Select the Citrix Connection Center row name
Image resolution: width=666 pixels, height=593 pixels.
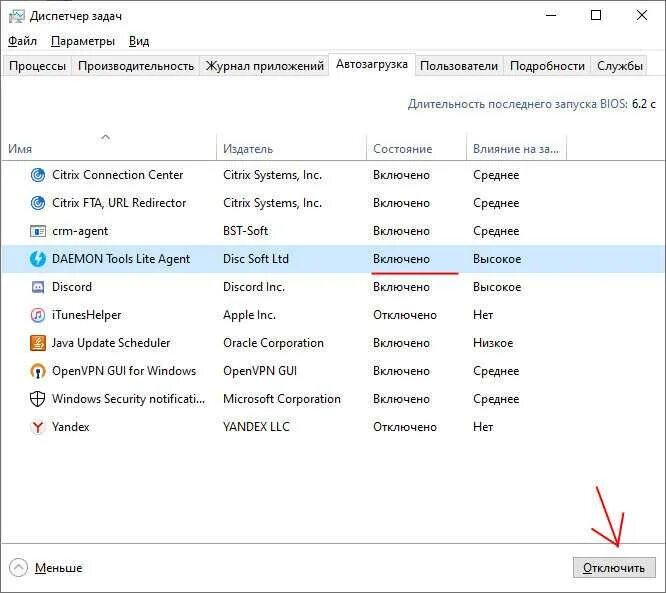(118, 175)
